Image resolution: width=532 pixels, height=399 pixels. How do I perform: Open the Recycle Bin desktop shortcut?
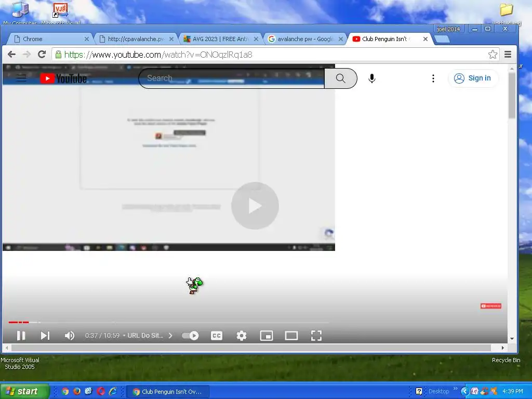tap(506, 360)
